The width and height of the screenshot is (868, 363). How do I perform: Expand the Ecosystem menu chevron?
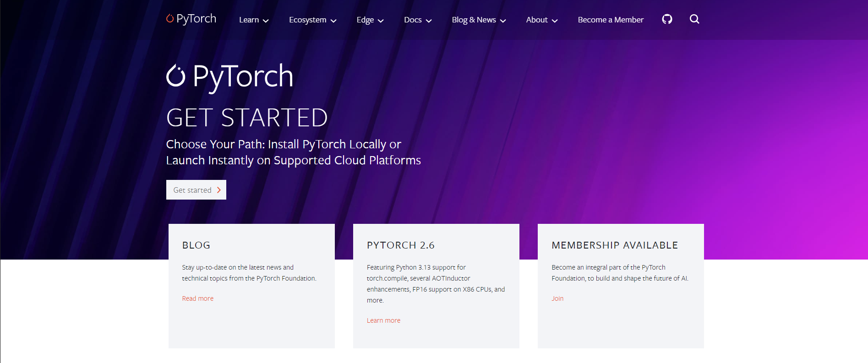point(333,21)
